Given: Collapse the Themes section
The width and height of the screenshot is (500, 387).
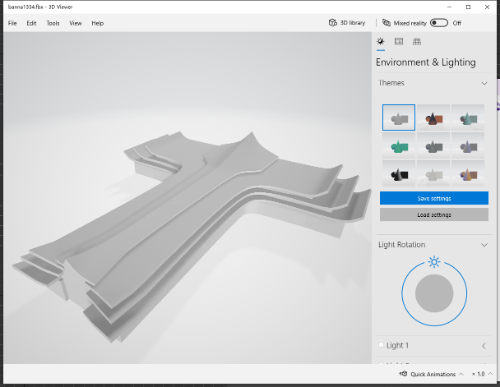Looking at the screenshot, I should click(x=484, y=83).
